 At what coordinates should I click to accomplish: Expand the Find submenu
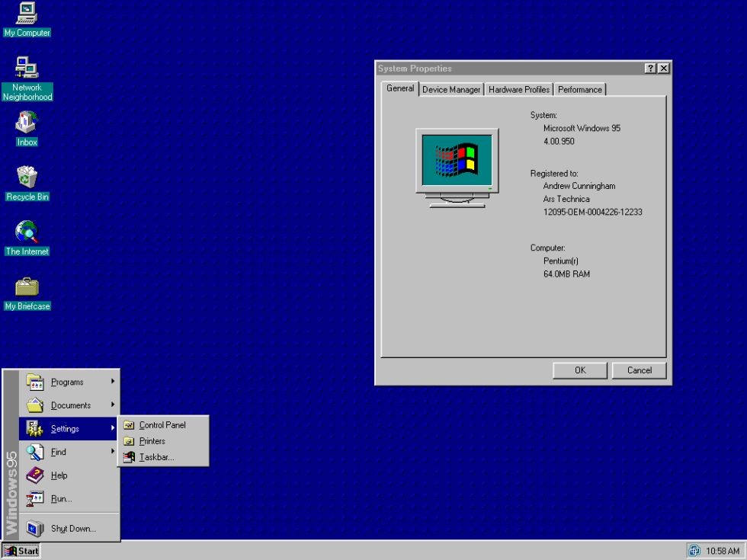click(x=57, y=452)
